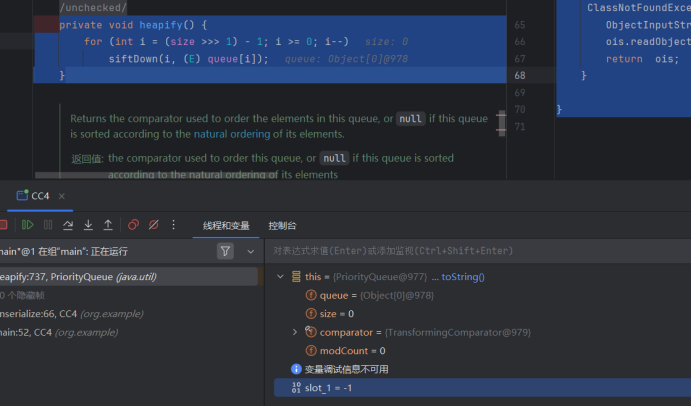Click the Step Out arrow icon
Image resolution: width=692 pixels, height=407 pixels.
point(108,225)
